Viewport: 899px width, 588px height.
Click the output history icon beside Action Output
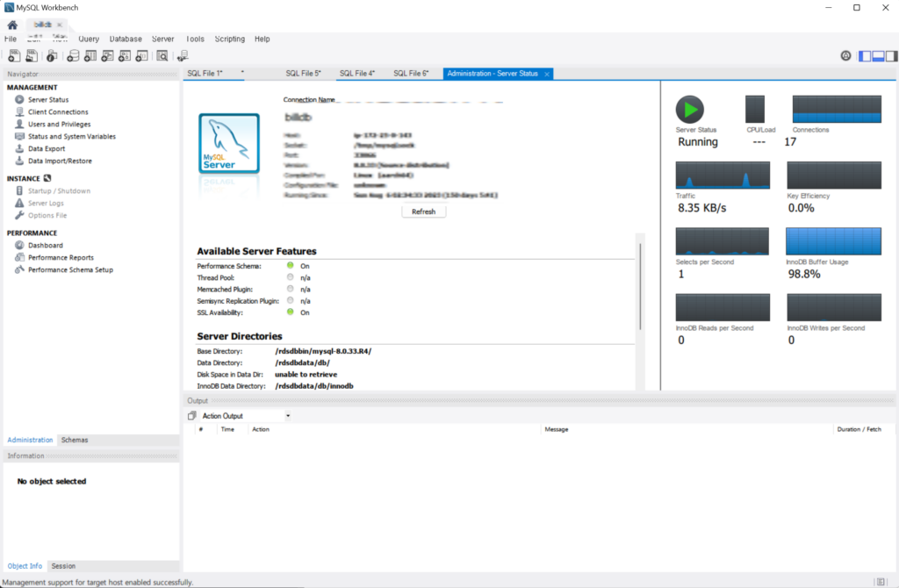(x=192, y=415)
